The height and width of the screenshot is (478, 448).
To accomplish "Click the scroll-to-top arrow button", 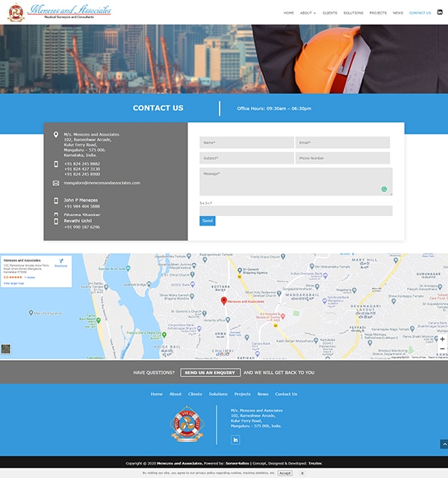I will pos(444,444).
